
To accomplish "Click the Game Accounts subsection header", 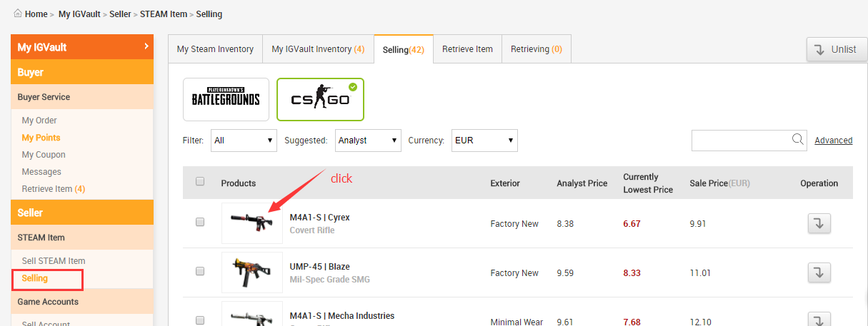I will click(x=82, y=302).
